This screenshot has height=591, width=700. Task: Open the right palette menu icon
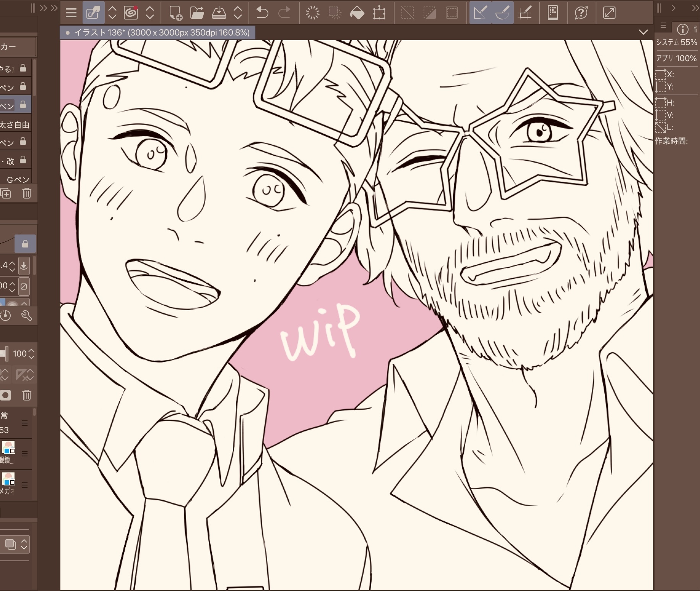click(663, 26)
